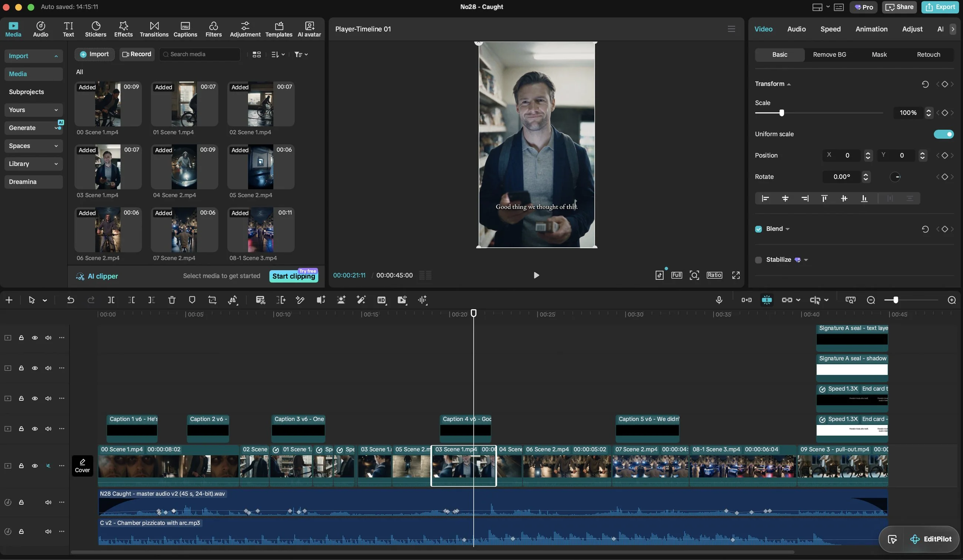Screen dimensions: 963x560
Task: Mute the Chamber pizzicato audio track
Action: 48,532
